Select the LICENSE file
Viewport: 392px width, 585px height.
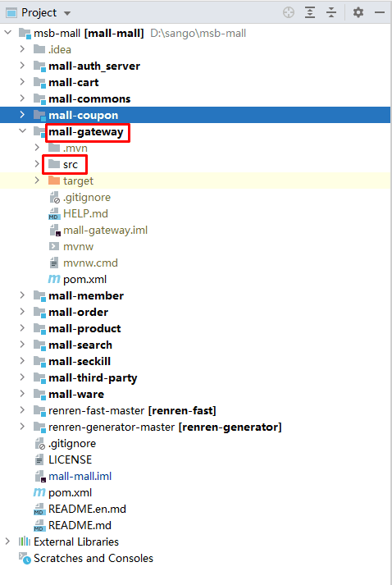coord(71,460)
